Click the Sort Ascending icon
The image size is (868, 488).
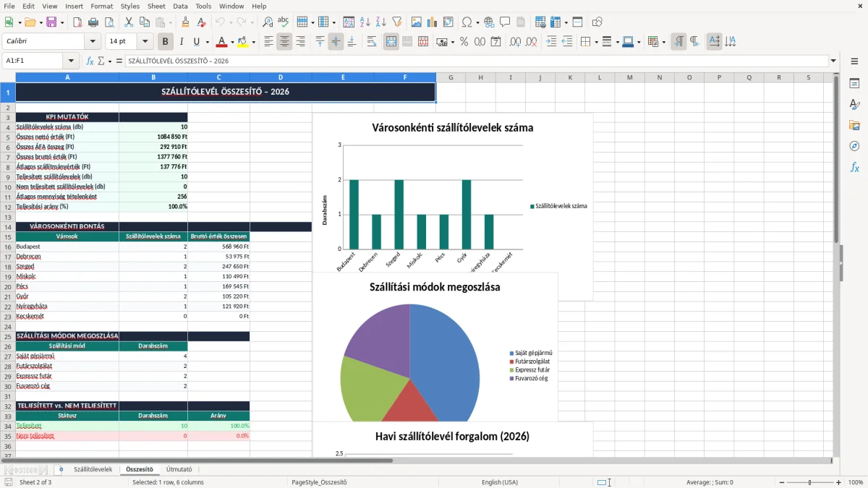click(x=365, y=22)
